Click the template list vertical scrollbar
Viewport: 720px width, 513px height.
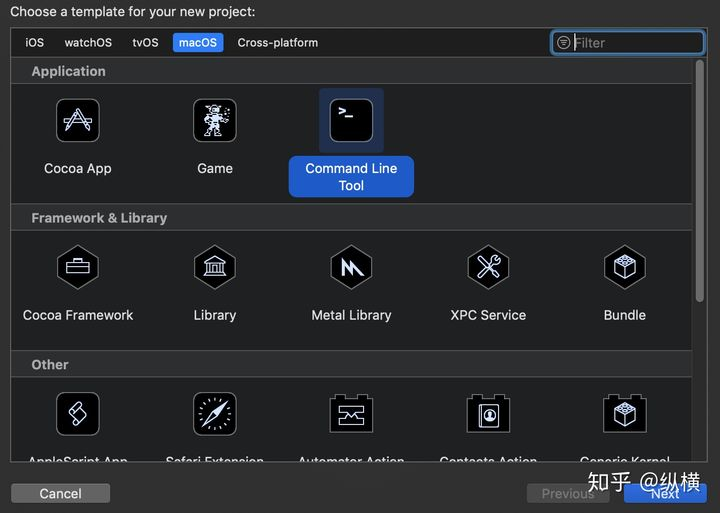point(699,181)
